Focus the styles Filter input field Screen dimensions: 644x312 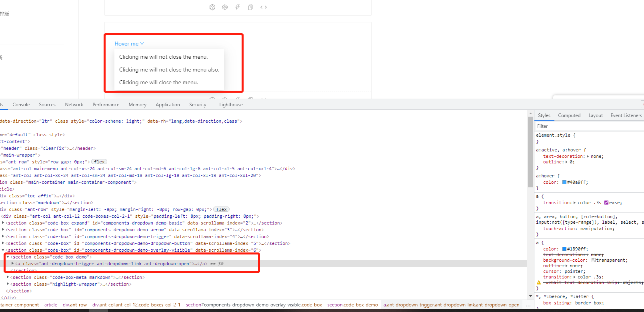click(590, 126)
